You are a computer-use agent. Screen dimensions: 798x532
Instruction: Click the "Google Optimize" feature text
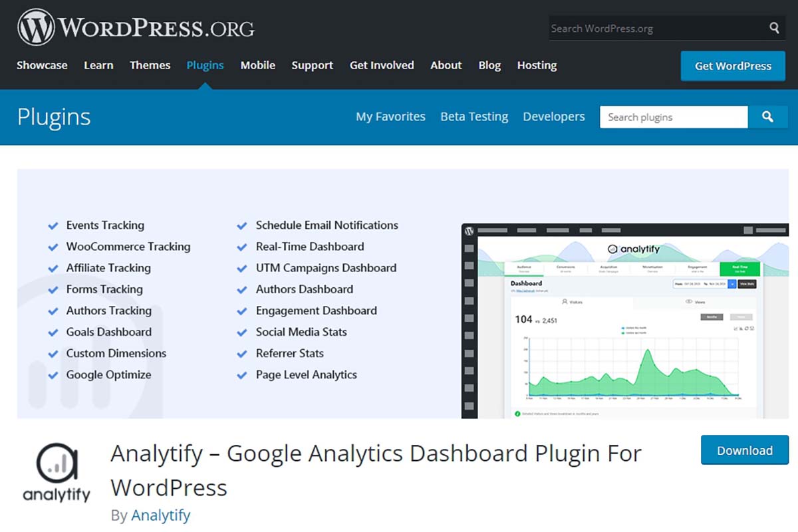108,374
